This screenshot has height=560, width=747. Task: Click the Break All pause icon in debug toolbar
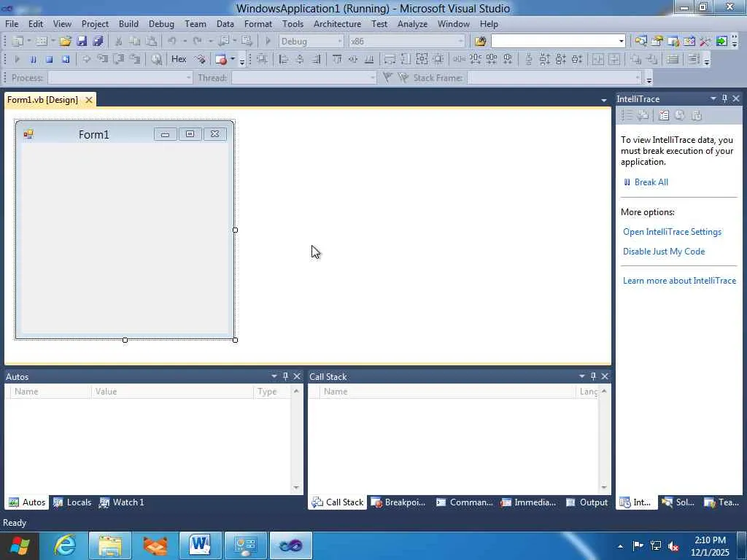(33, 60)
